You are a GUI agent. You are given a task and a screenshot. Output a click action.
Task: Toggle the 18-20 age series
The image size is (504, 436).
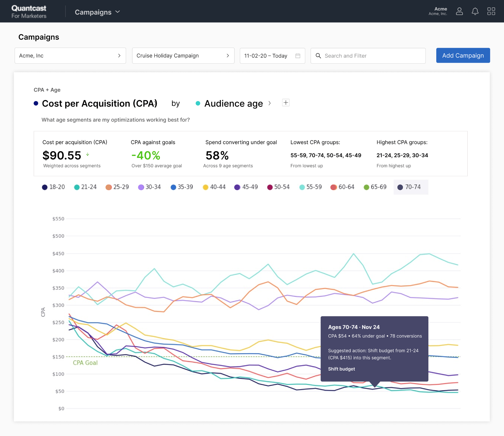click(53, 187)
